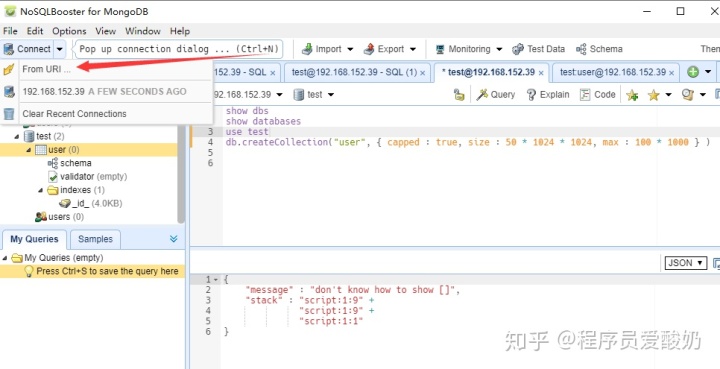The width and height of the screenshot is (720, 369).
Task: Collapse the test (2) database node
Action: tap(17, 136)
